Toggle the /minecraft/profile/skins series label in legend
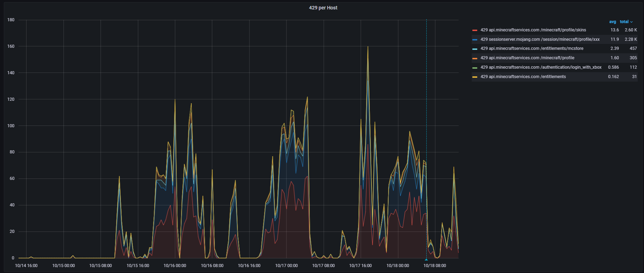644x273 pixels. click(x=533, y=30)
